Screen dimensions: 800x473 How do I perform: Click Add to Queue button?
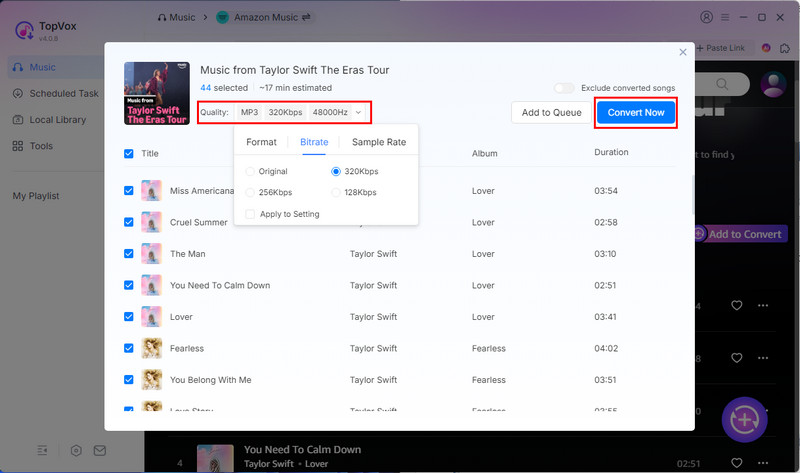coord(551,113)
